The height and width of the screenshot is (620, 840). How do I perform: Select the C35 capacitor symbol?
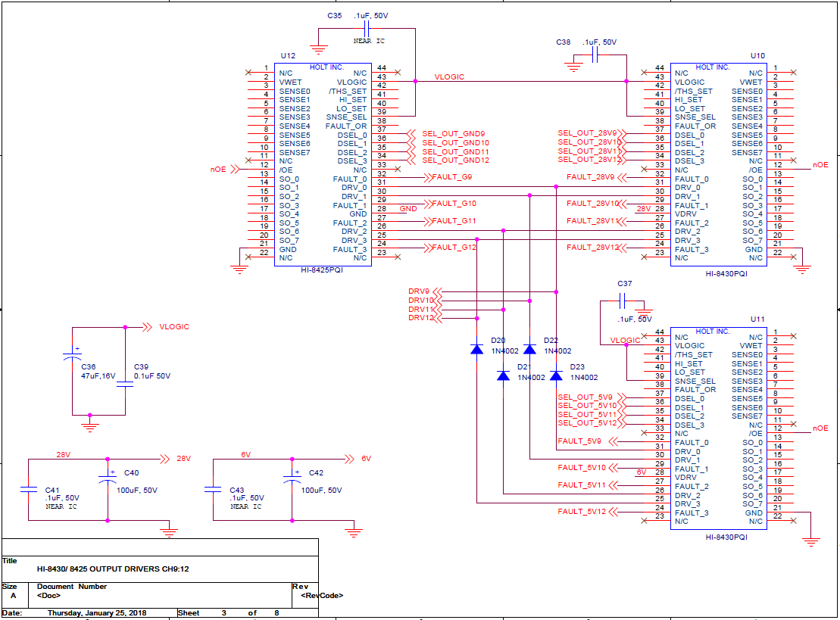click(x=367, y=29)
